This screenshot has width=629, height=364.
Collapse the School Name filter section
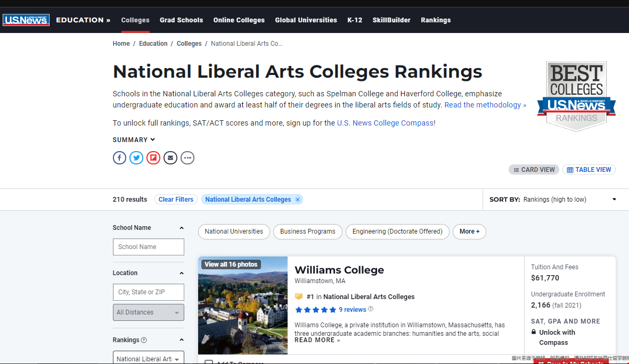pyautogui.click(x=181, y=228)
